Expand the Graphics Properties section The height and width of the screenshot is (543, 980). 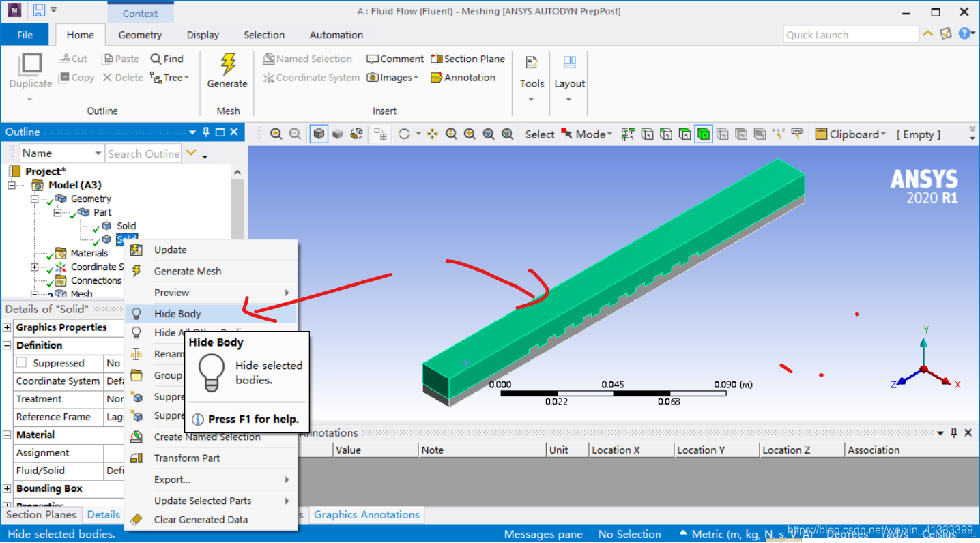[7, 327]
